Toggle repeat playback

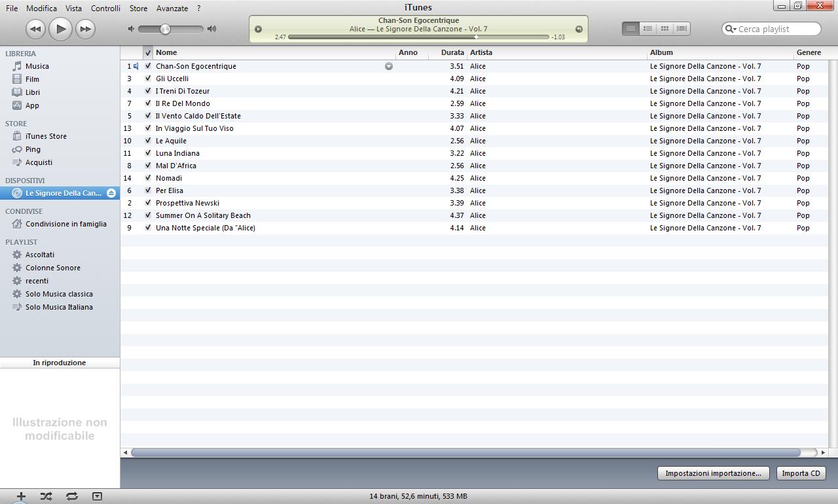[x=72, y=497]
